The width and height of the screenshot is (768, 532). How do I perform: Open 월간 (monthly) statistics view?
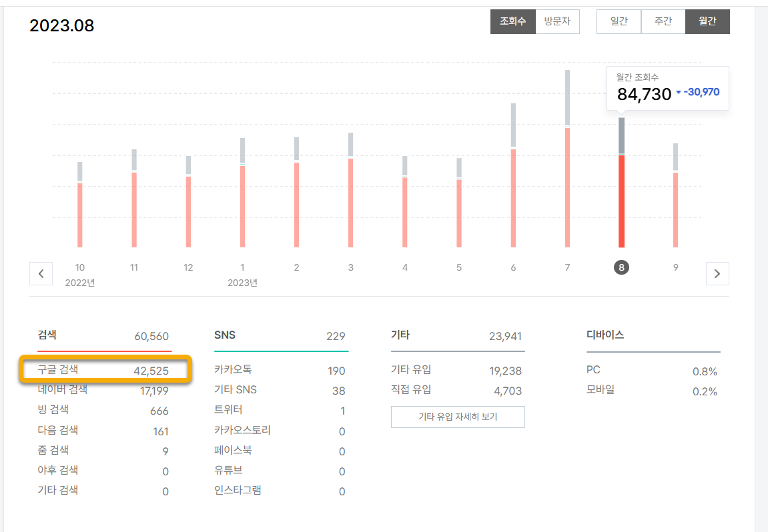coord(707,21)
